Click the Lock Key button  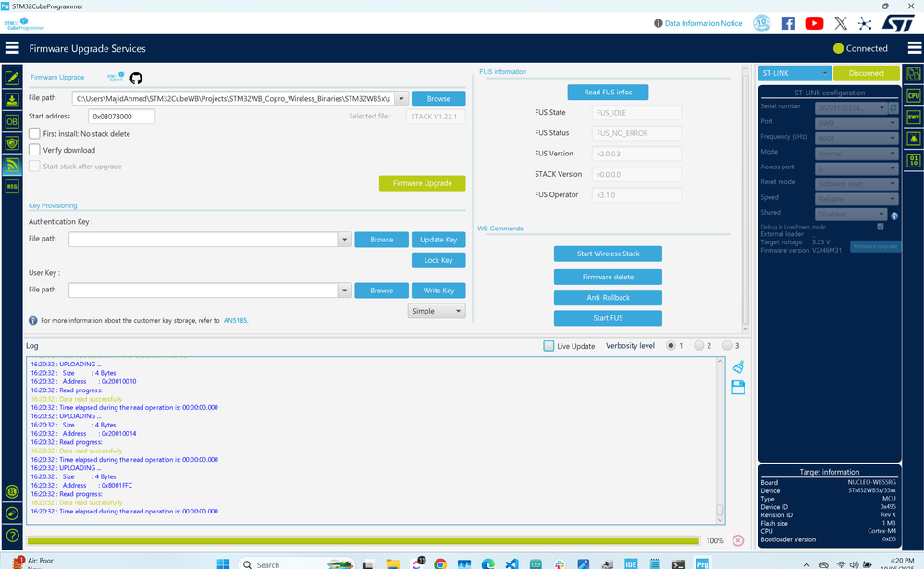point(438,260)
